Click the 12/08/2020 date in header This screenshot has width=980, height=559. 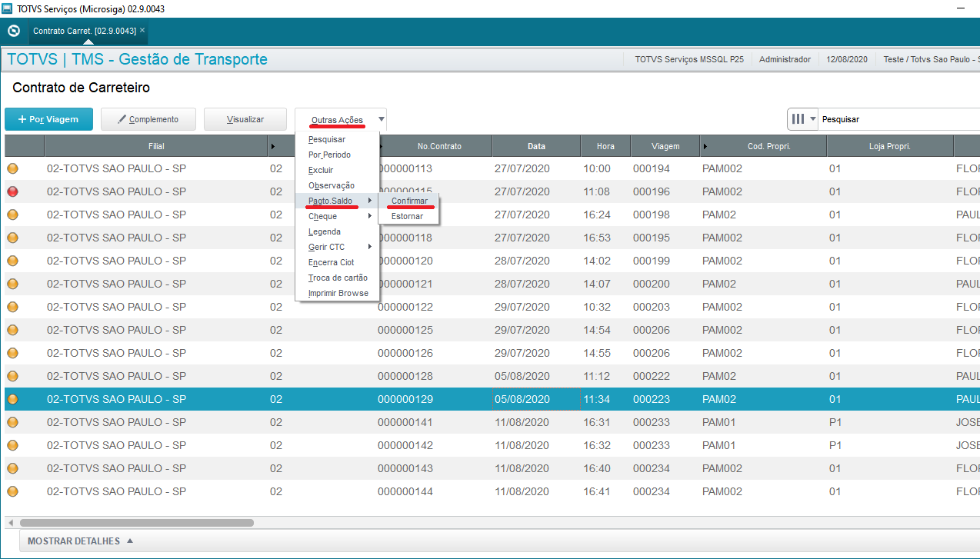click(847, 59)
